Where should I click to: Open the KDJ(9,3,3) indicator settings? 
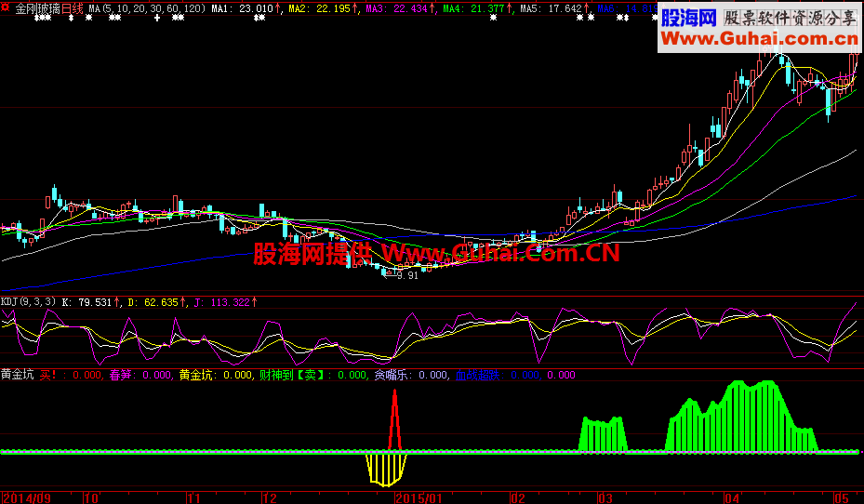[x=28, y=302]
